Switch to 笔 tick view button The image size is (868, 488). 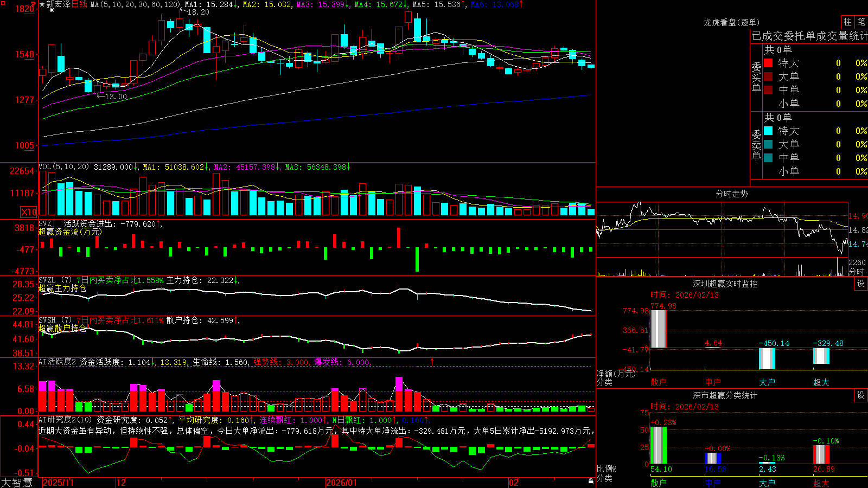click(861, 22)
